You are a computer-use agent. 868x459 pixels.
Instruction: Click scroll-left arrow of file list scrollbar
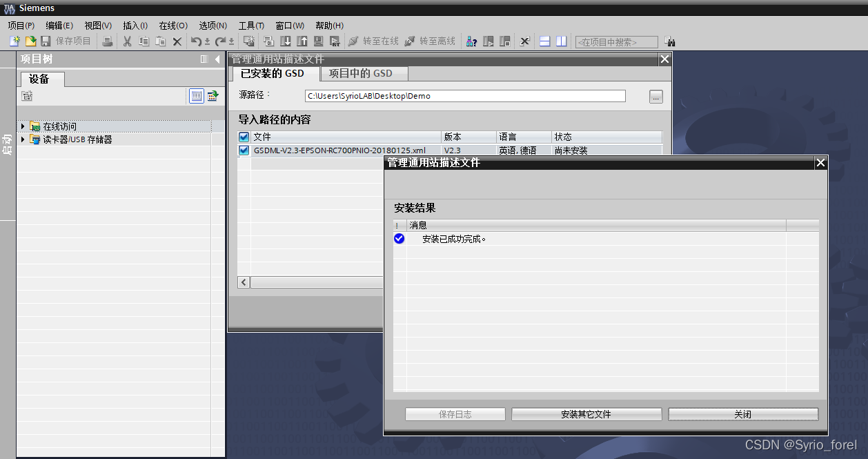[244, 282]
